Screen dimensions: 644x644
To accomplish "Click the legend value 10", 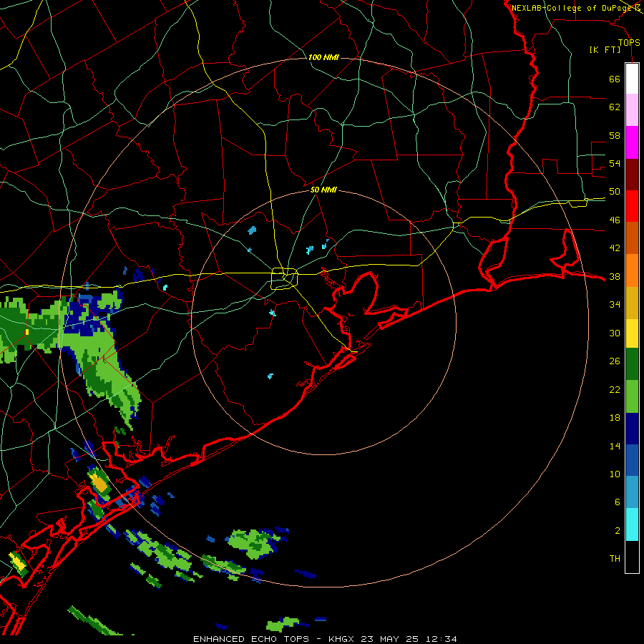I will [615, 474].
